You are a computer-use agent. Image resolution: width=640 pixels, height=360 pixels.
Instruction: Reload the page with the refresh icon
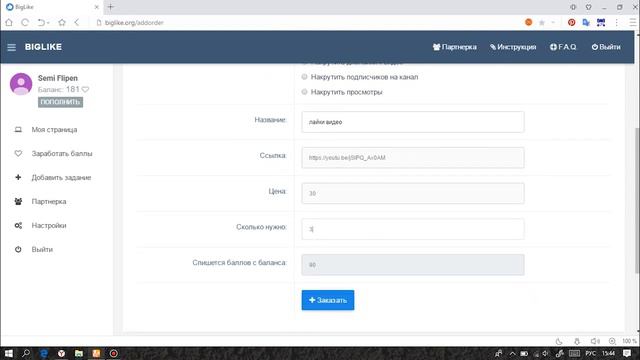point(25,22)
